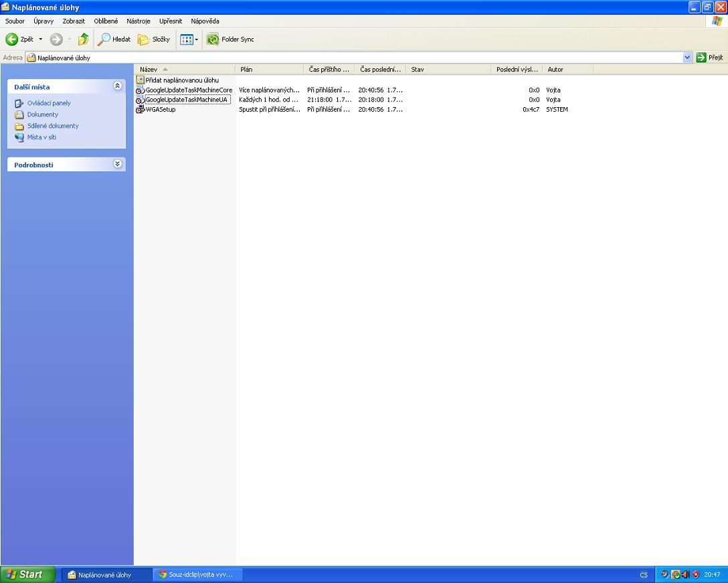Image resolution: width=728 pixels, height=583 pixels.
Task: Sort tasks by the Název column header
Action: [x=185, y=69]
